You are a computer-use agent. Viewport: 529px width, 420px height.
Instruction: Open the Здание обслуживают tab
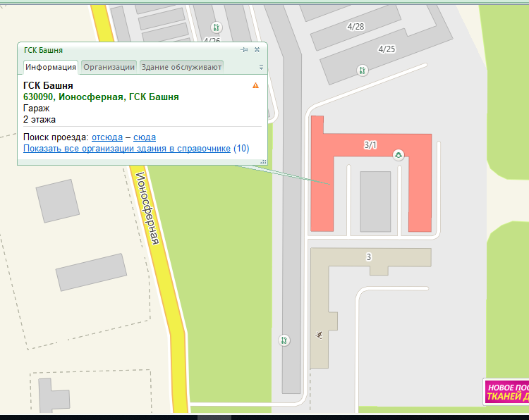coord(181,67)
